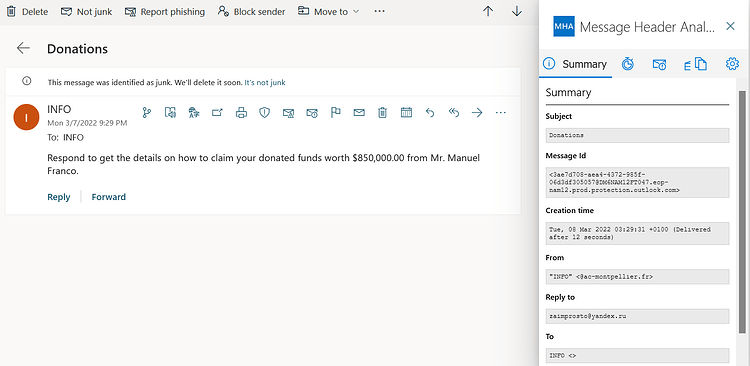Click the message body about $850,000.00

263,164
